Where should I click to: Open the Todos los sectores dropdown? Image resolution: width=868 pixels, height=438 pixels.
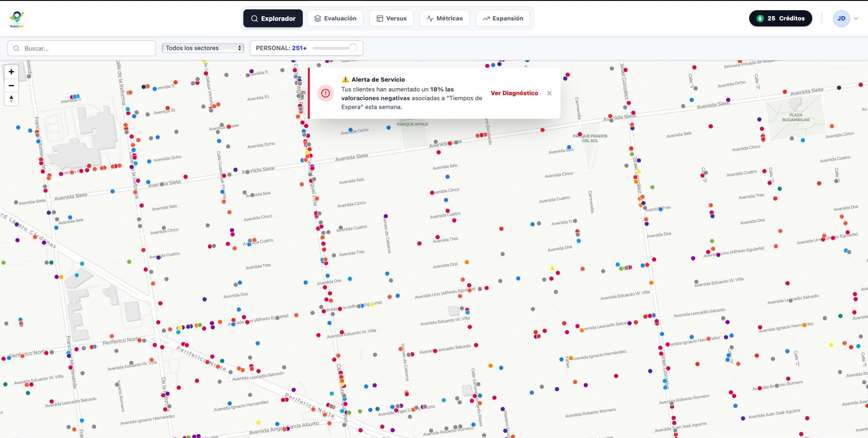[203, 48]
